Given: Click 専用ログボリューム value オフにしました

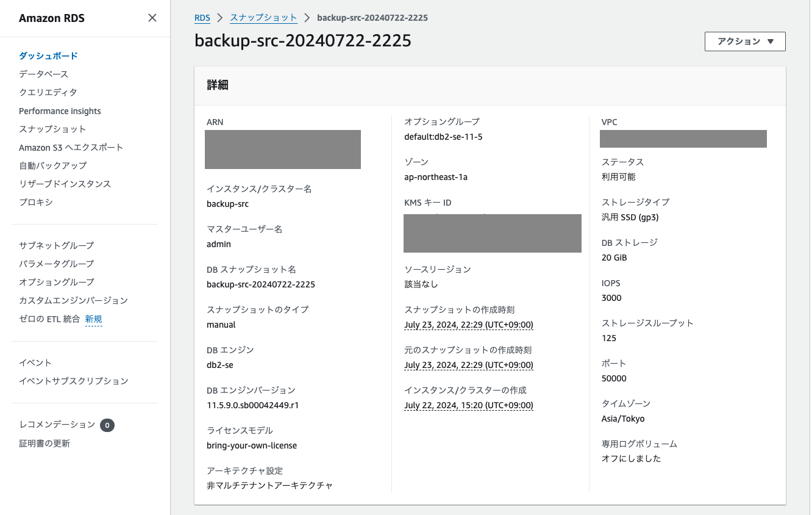Looking at the screenshot, I should click(632, 459).
